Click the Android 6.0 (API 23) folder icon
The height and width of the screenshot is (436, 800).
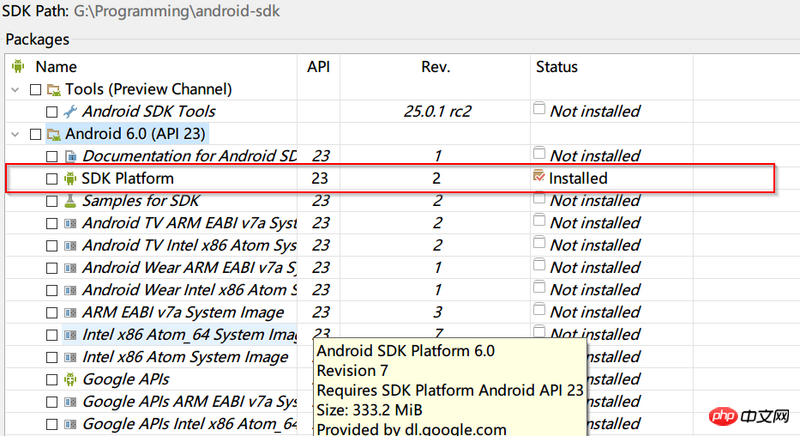point(54,134)
